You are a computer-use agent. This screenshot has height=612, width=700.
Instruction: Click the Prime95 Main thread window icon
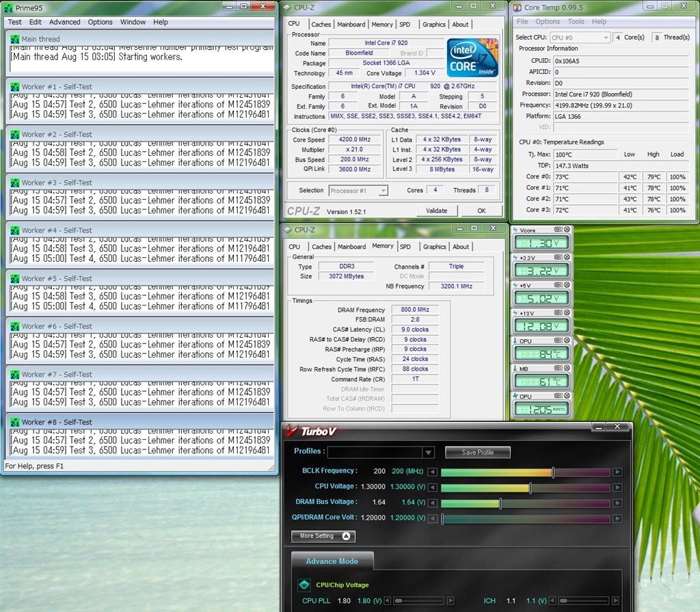click(x=14, y=39)
